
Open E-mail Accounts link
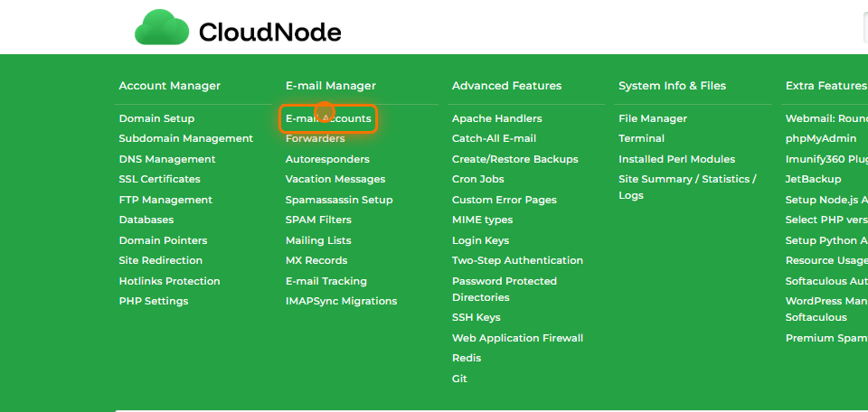pos(328,118)
